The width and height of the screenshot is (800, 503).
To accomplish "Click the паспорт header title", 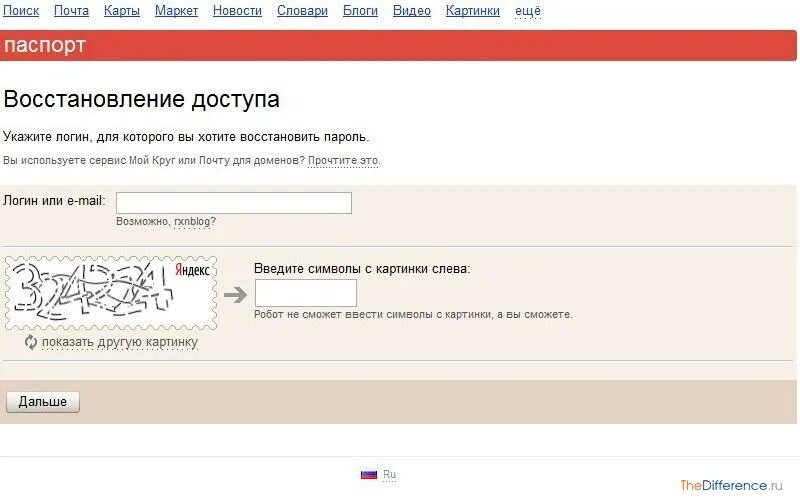I will pyautogui.click(x=44, y=45).
